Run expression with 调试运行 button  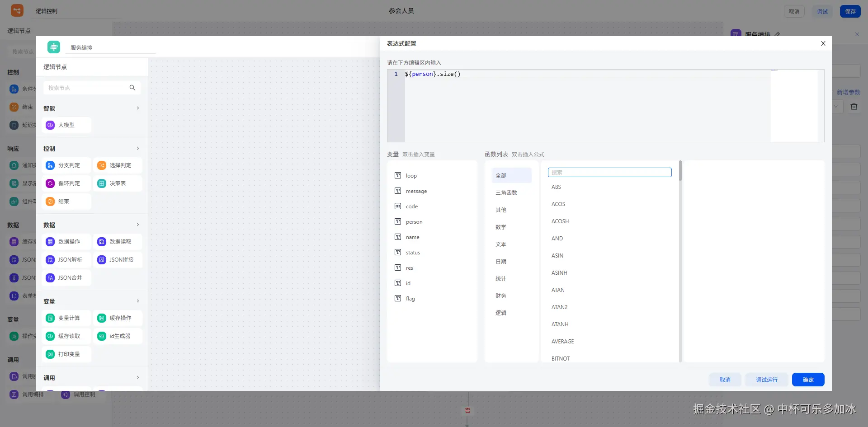(766, 380)
